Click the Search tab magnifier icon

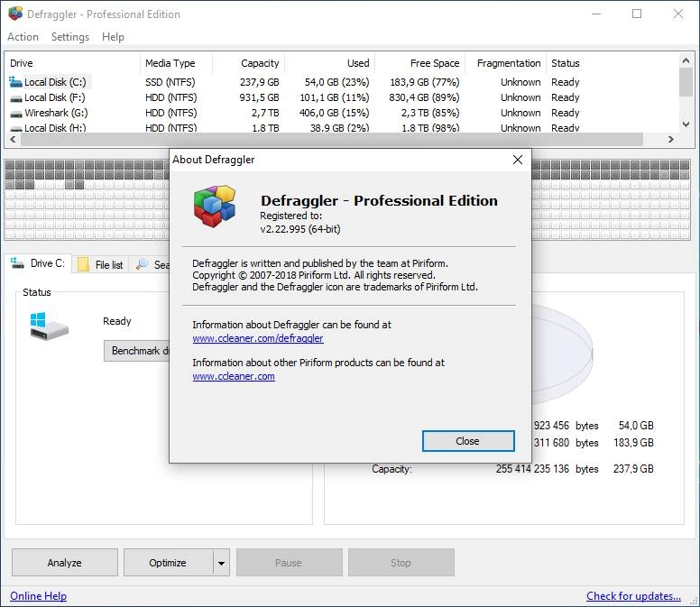[142, 263]
